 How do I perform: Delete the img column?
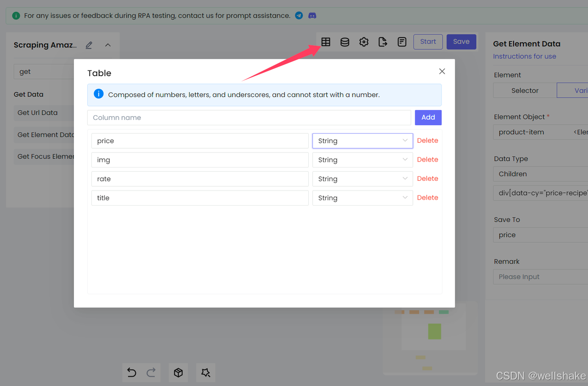(428, 160)
